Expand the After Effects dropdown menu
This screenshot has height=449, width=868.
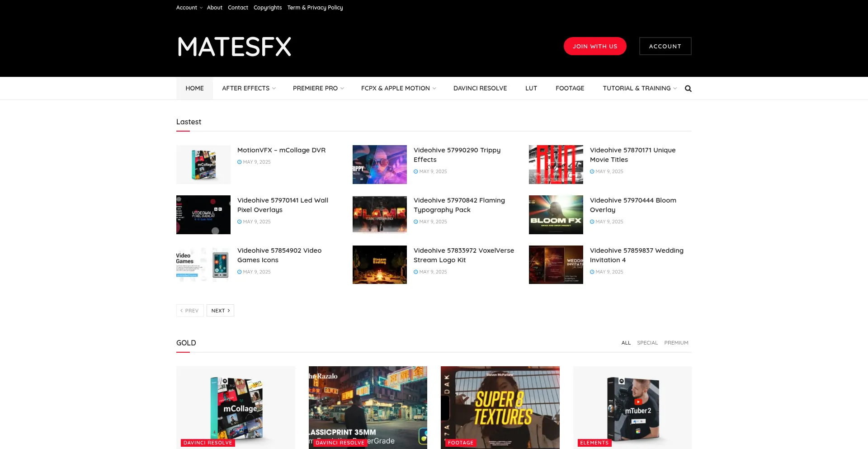(249, 89)
